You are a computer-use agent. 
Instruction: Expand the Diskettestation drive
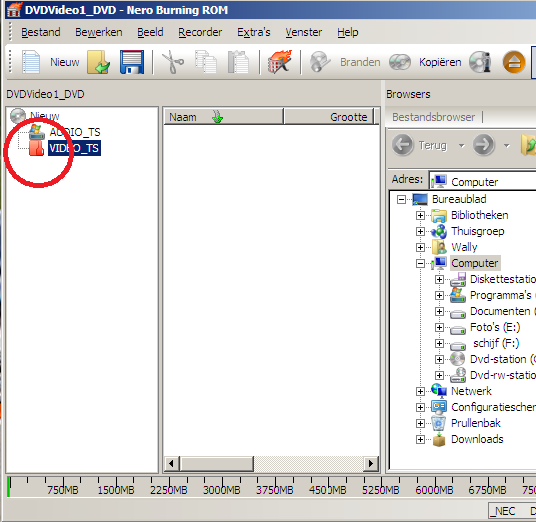(440, 279)
